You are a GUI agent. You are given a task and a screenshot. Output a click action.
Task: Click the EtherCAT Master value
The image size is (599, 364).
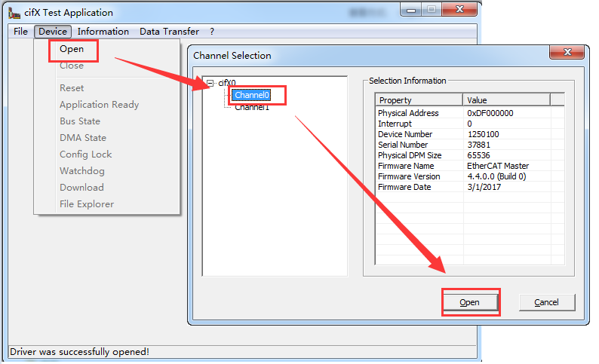click(498, 166)
